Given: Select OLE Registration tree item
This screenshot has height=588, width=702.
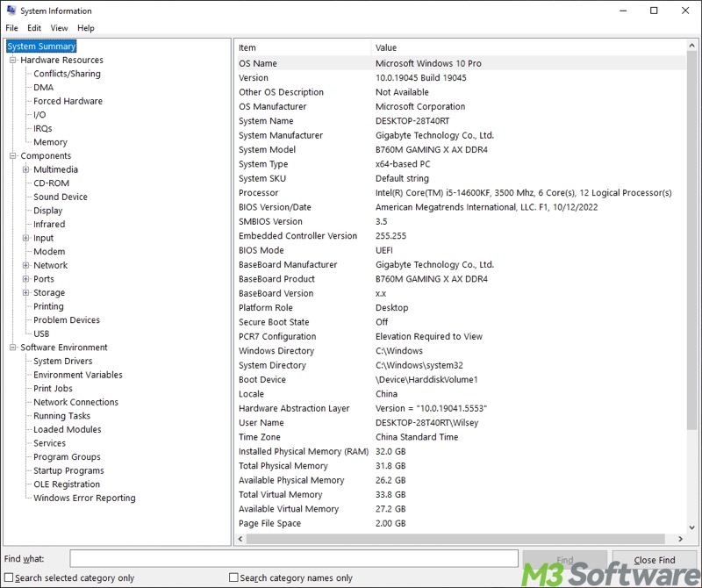Looking at the screenshot, I should (67, 484).
